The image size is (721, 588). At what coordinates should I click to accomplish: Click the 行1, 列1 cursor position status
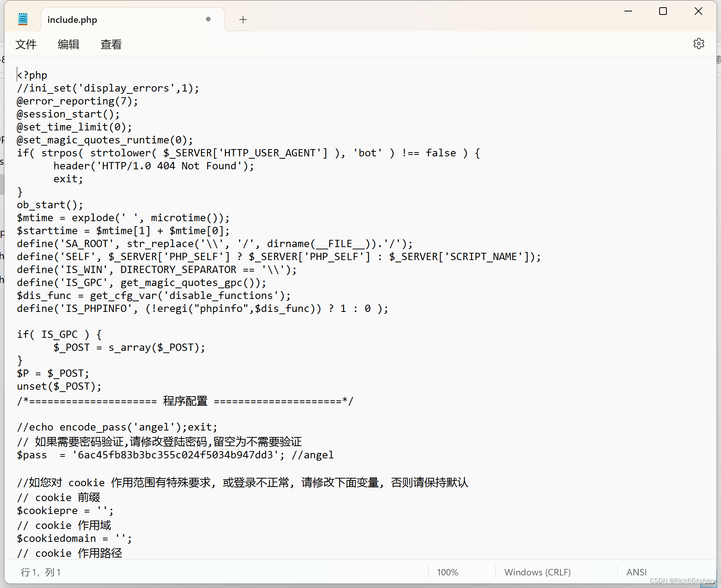[41, 572]
